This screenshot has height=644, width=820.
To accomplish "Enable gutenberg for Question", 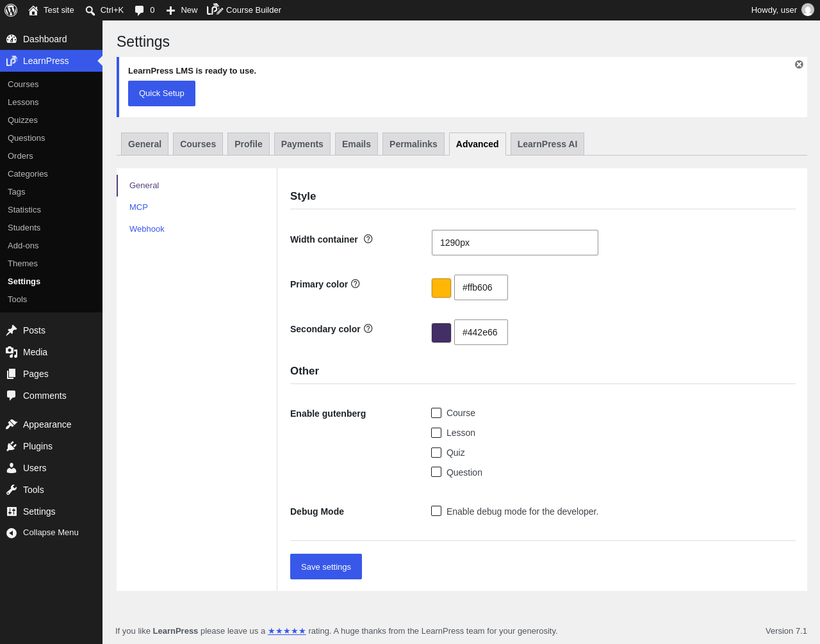I will [x=436, y=472].
